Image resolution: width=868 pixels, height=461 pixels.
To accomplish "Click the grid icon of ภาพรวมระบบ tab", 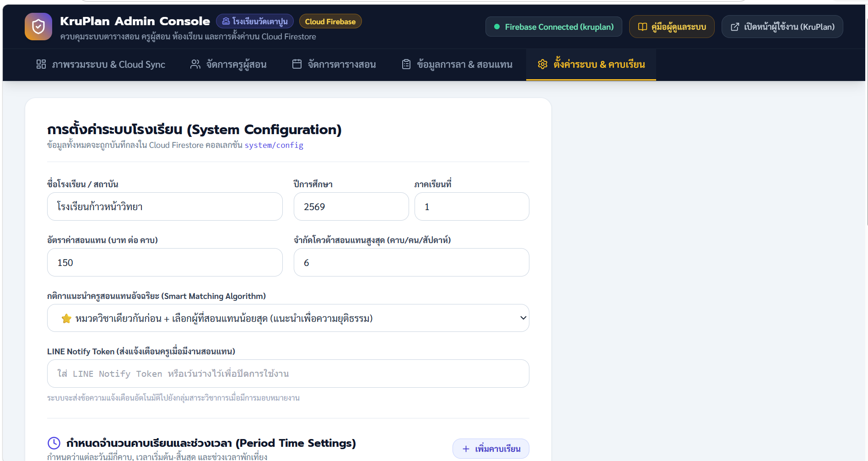I will click(41, 64).
